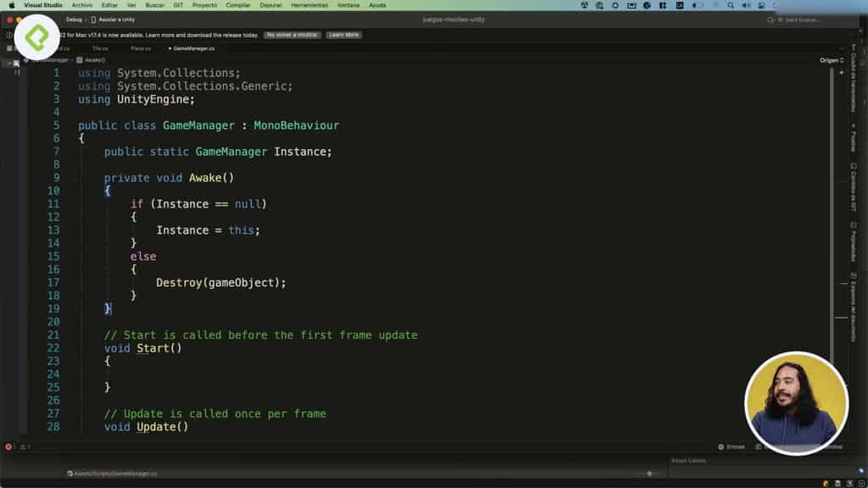Open the Depurar menu

[x=270, y=5]
